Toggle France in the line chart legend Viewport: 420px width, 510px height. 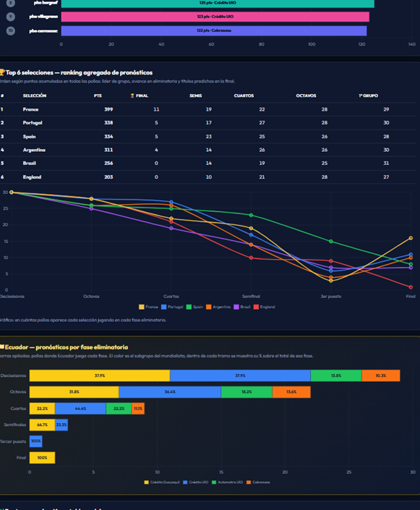click(x=148, y=307)
